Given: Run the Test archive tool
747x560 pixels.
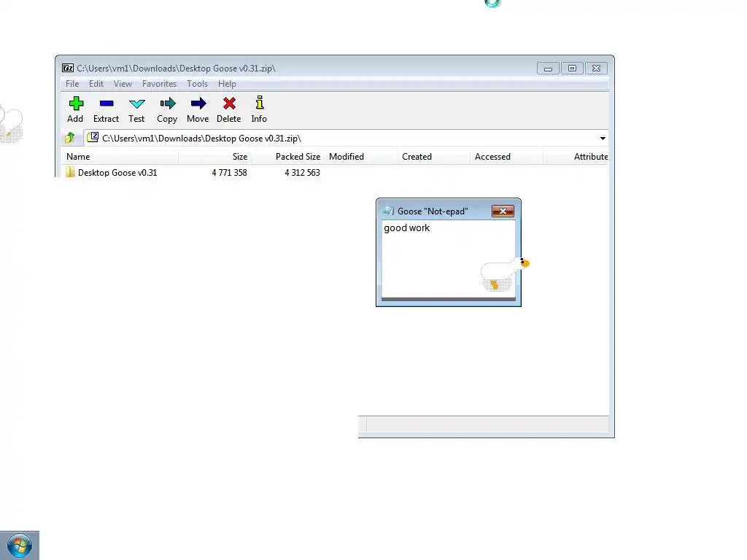Looking at the screenshot, I should pos(136,104).
